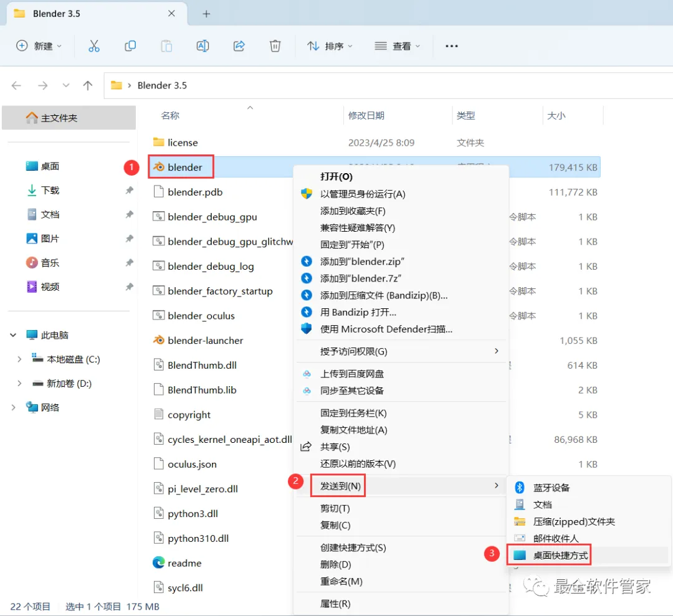Screen dimensions: 673x616
Task: Select the license folder
Action: [x=175, y=143]
